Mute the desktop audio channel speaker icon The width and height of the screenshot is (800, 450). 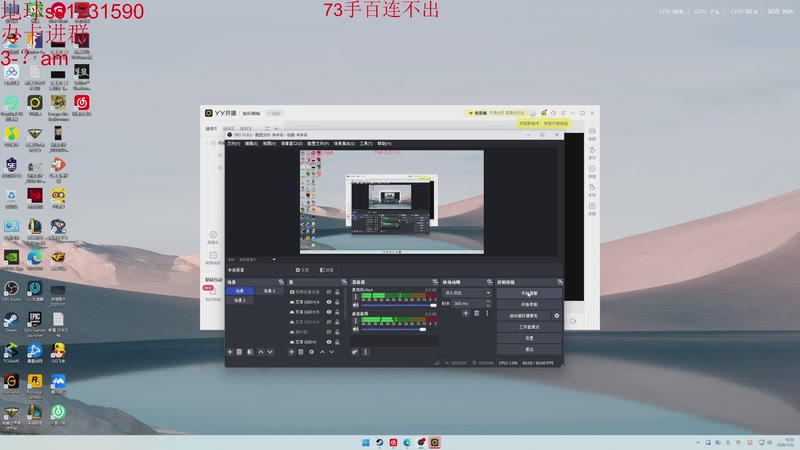click(356, 329)
